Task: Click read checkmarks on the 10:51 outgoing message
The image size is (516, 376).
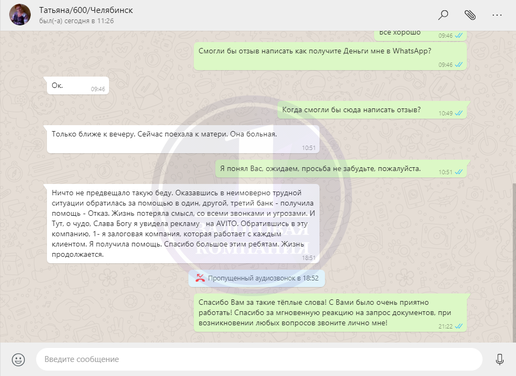Action: tap(459, 172)
